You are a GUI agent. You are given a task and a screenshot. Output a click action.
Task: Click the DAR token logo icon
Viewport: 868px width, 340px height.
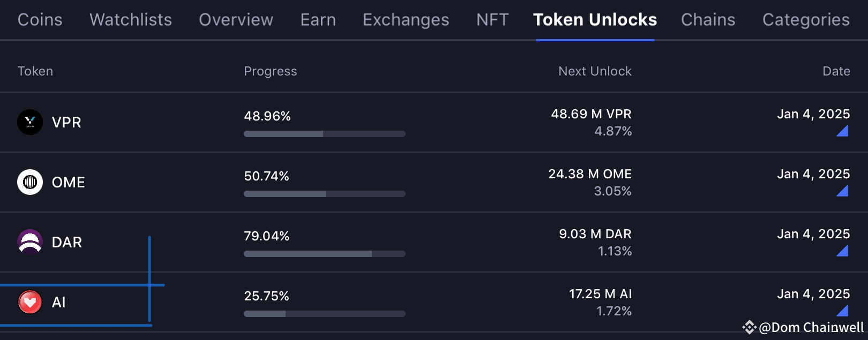pyautogui.click(x=30, y=242)
